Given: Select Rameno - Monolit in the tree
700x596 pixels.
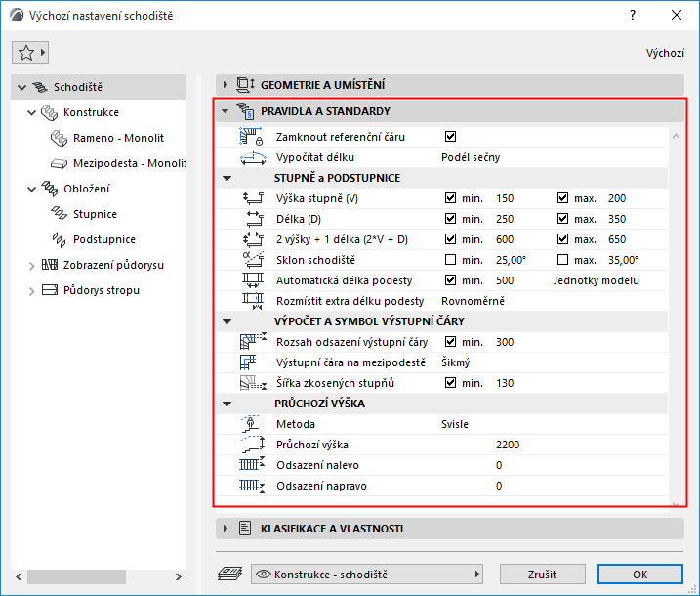Looking at the screenshot, I should coord(118,138).
